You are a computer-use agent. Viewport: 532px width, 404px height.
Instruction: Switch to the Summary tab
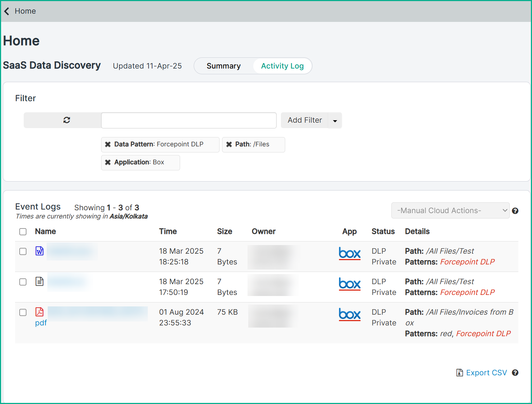(x=223, y=66)
